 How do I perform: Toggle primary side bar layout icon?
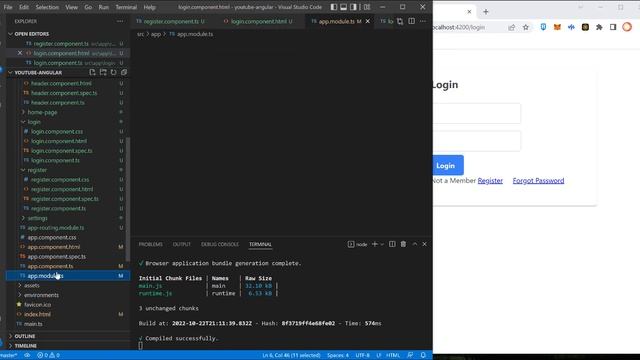click(x=334, y=7)
